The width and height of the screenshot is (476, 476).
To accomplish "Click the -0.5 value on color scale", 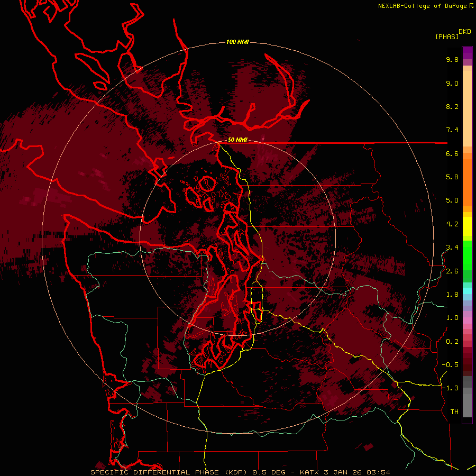I will point(450,365).
